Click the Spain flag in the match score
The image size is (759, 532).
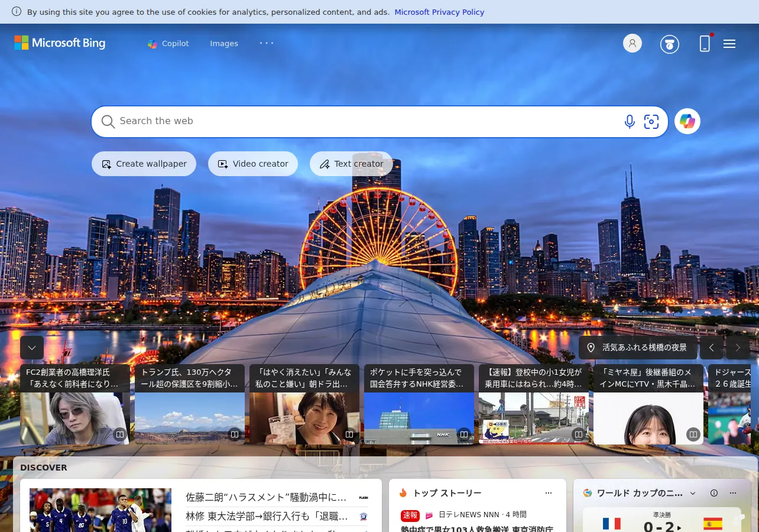pos(713,524)
